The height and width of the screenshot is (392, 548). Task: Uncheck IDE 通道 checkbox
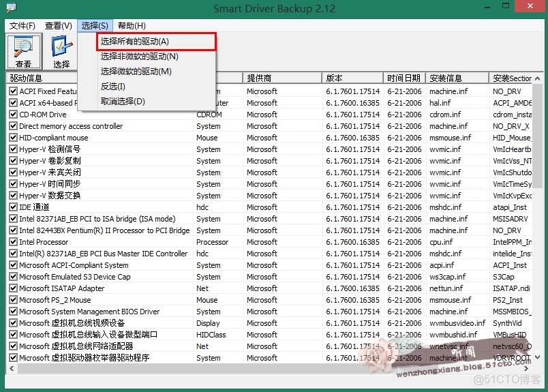point(13,207)
